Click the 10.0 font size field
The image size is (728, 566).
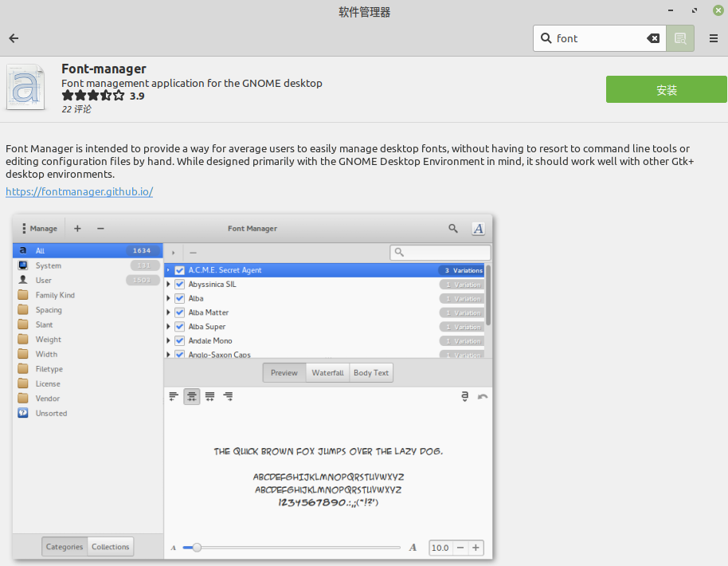(440, 548)
